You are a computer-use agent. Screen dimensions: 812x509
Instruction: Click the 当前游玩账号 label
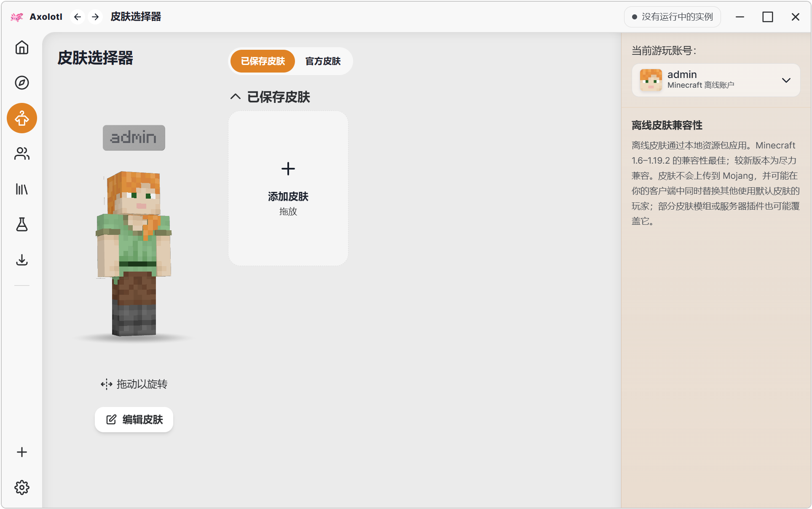(664, 51)
